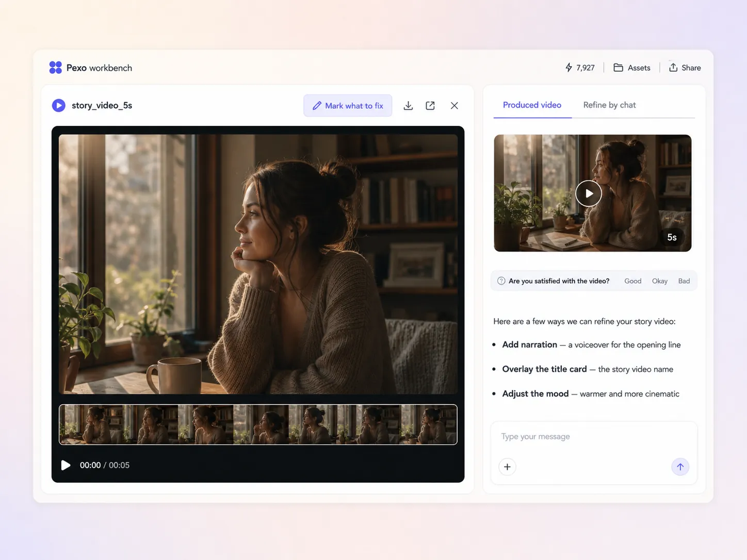Click the last frame in the filmstrip timeline
747x560 pixels.
[x=429, y=424]
